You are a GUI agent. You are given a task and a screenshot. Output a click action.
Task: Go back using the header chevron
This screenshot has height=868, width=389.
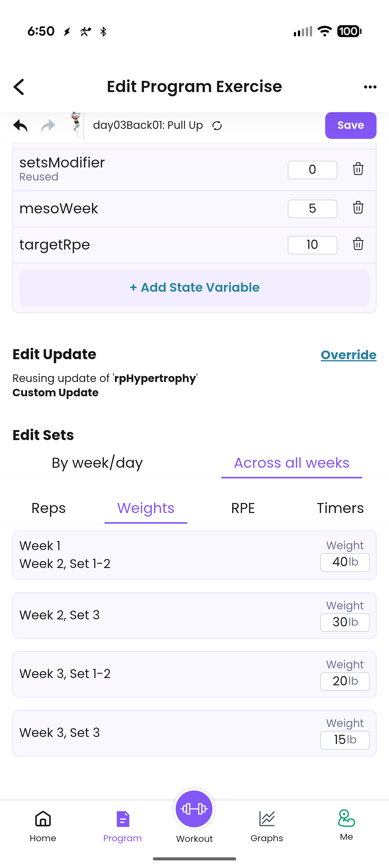point(19,87)
